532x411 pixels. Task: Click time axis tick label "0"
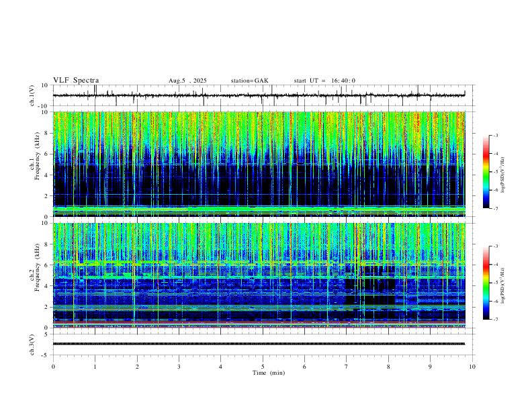pos(53,367)
